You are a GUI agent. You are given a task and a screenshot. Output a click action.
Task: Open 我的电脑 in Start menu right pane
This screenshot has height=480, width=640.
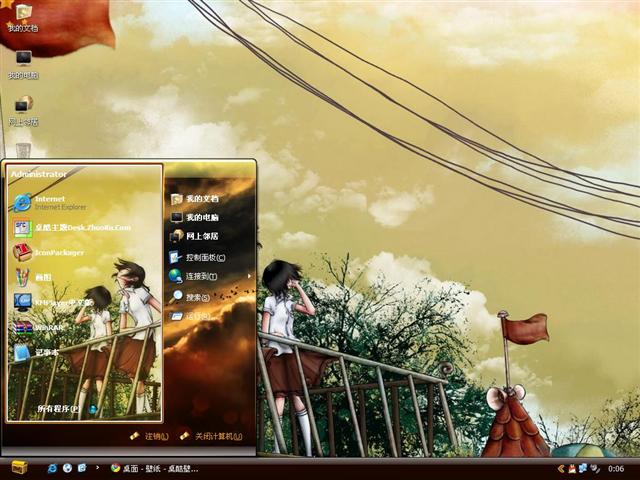coord(194,218)
